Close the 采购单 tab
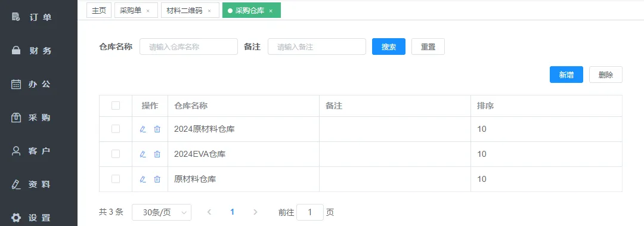 click(x=148, y=11)
